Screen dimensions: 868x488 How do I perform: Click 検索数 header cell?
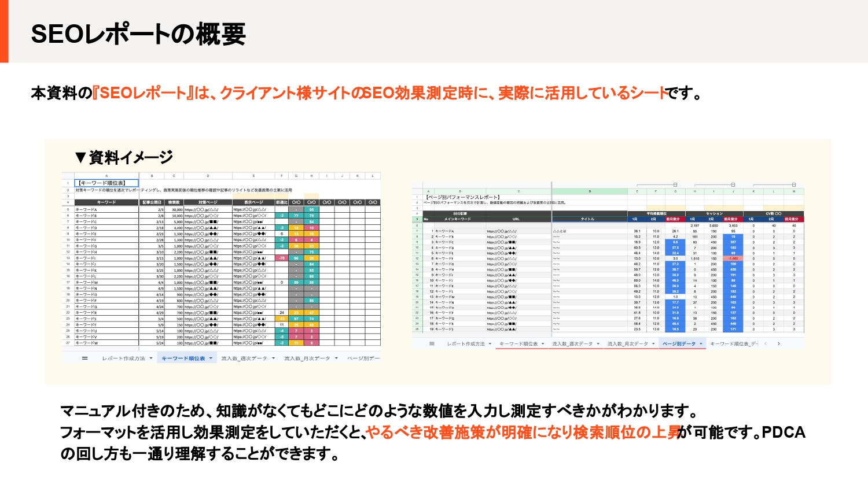point(174,202)
